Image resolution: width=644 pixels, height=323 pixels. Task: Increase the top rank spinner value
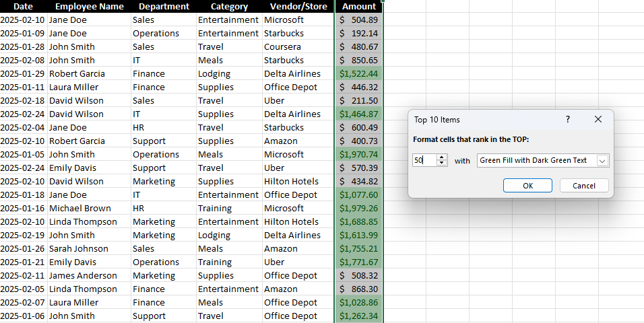coord(442,157)
